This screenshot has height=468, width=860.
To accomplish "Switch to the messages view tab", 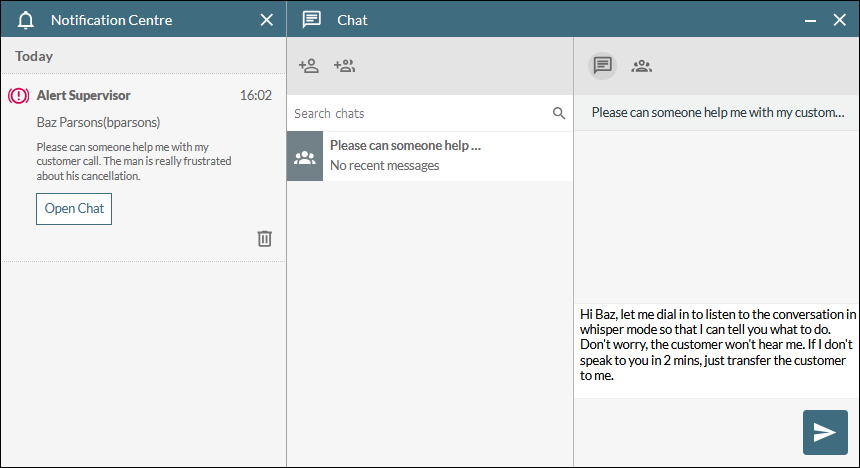I will coord(602,66).
